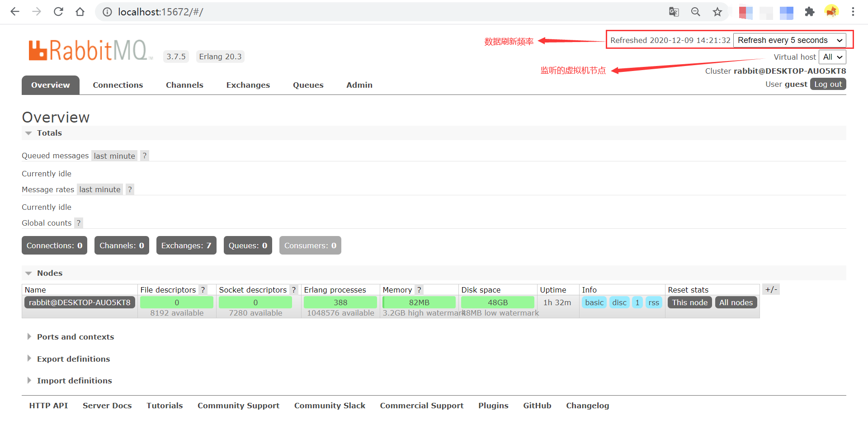View site information for localhost
Image resolution: width=868 pixels, height=444 pixels.
107,12
